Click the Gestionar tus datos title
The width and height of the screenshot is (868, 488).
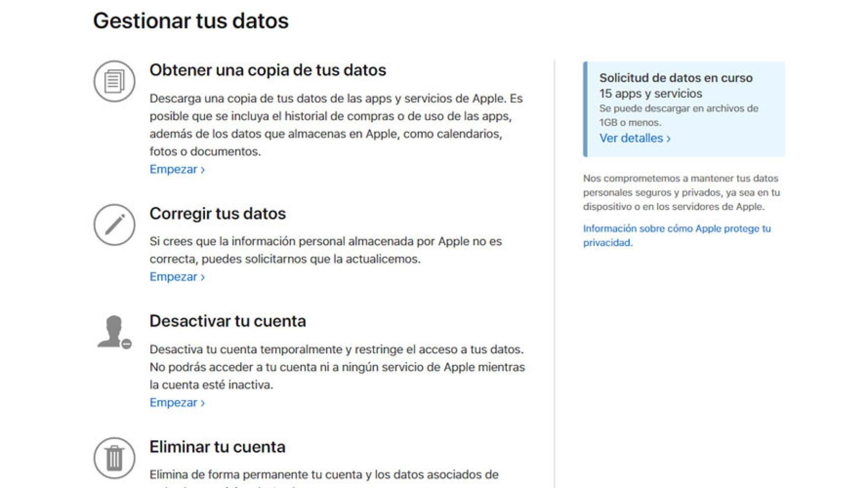point(191,21)
